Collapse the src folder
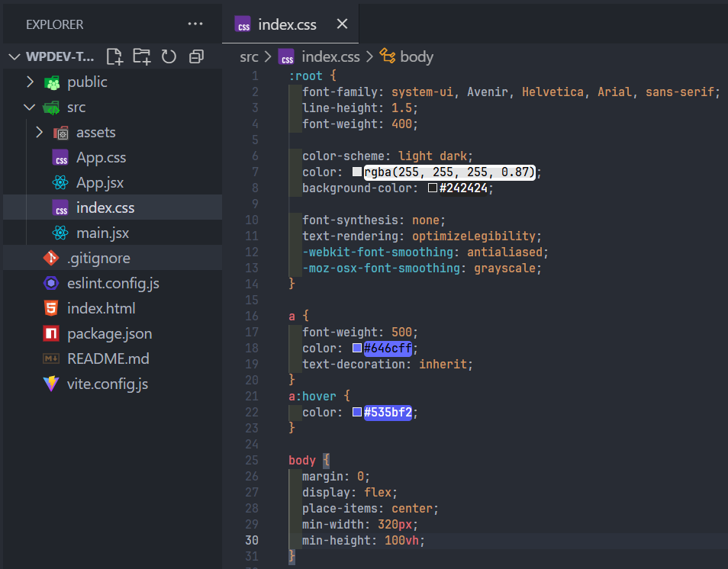This screenshot has height=569, width=728. click(31, 107)
